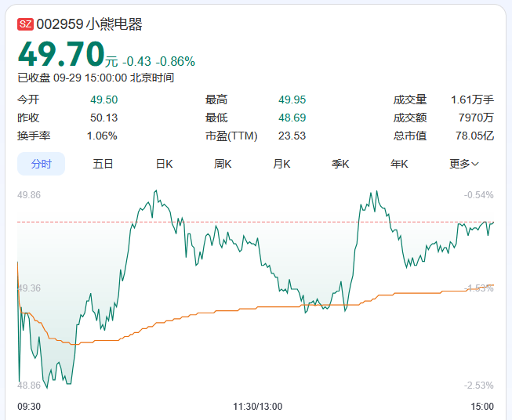This screenshot has width=512, height=420.
Task: Click the 成交量 value 1.61万手
Action: 472,100
